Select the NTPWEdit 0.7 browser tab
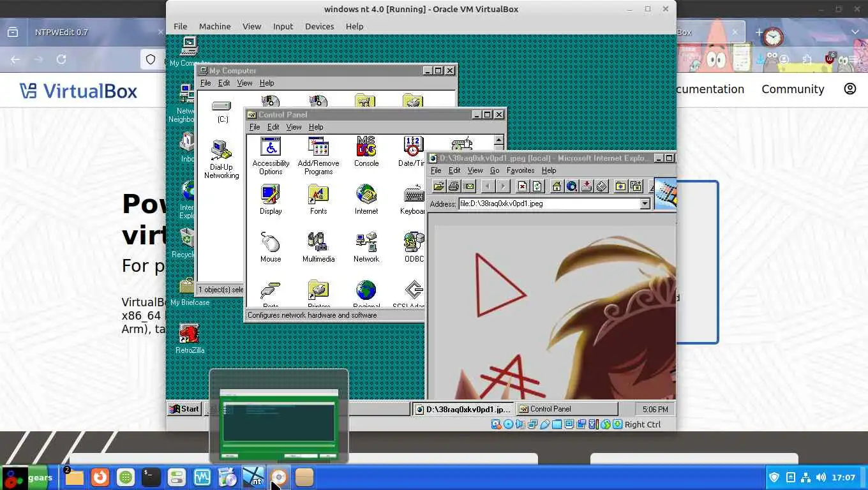The image size is (868, 490). pos(96,32)
